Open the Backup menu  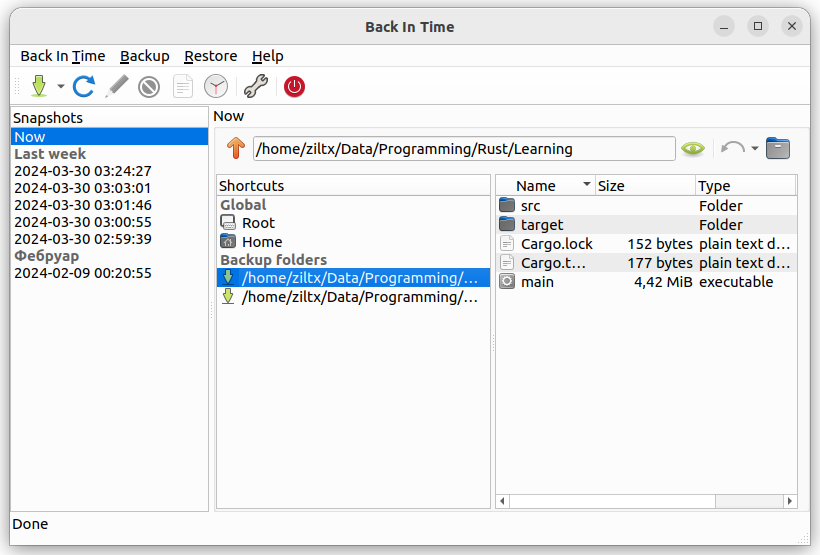145,56
